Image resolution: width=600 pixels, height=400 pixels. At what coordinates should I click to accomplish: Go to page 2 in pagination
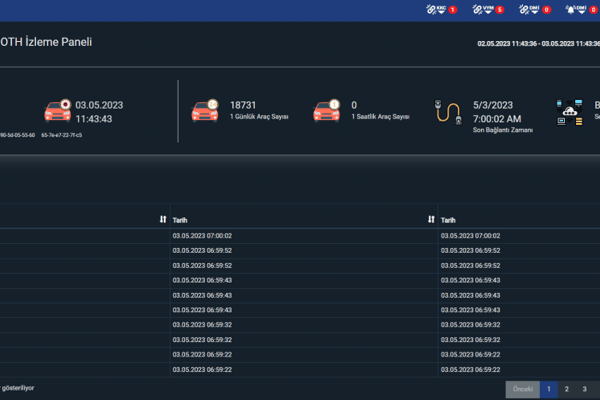tap(567, 389)
